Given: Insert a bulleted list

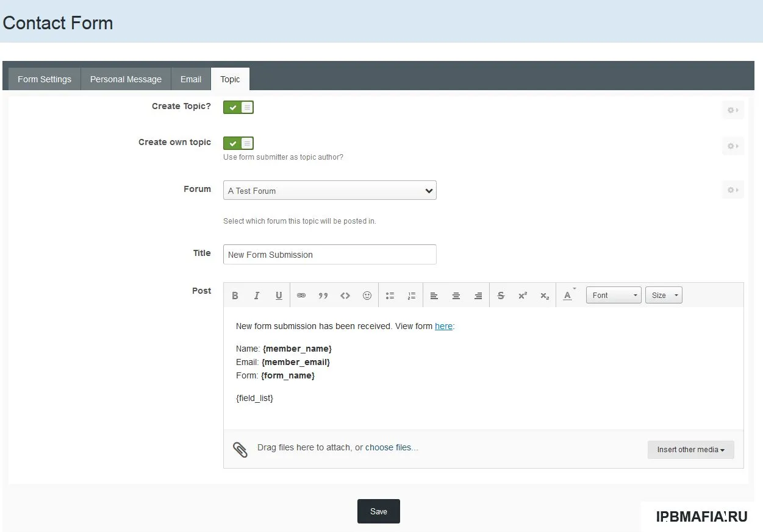Looking at the screenshot, I should [x=390, y=296].
